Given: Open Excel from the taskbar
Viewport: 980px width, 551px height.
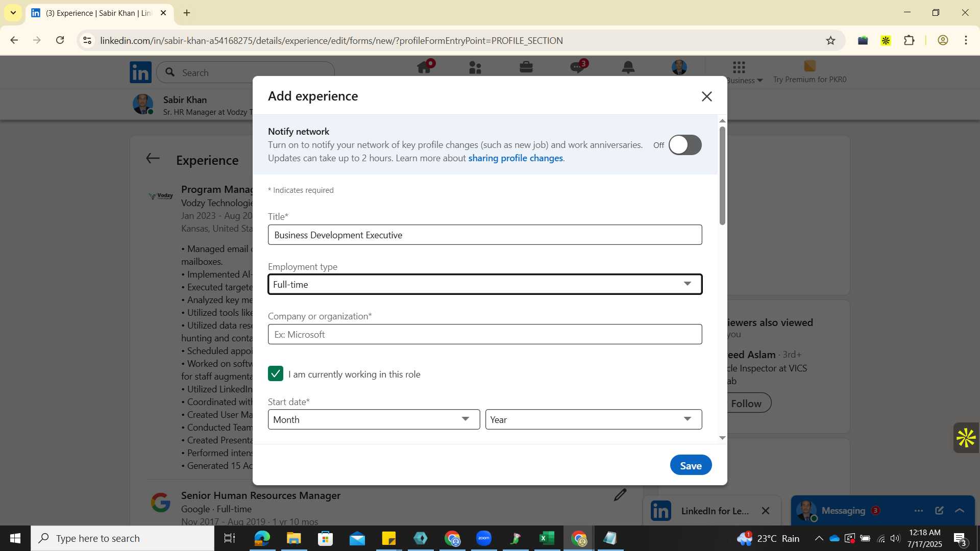Looking at the screenshot, I should tap(547, 538).
